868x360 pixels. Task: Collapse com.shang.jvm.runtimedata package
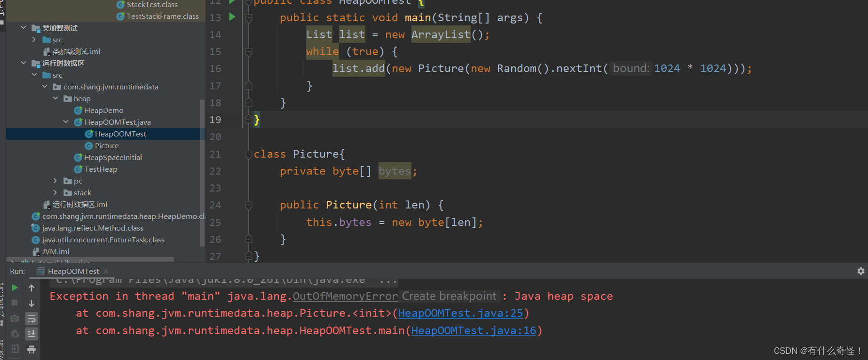45,87
